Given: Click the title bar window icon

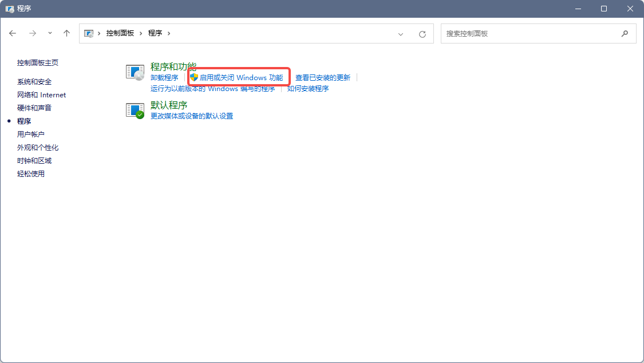Looking at the screenshot, I should (10, 9).
